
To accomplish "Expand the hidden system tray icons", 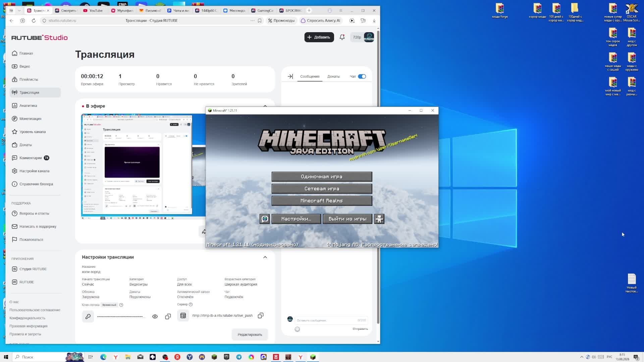I will click(x=582, y=357).
